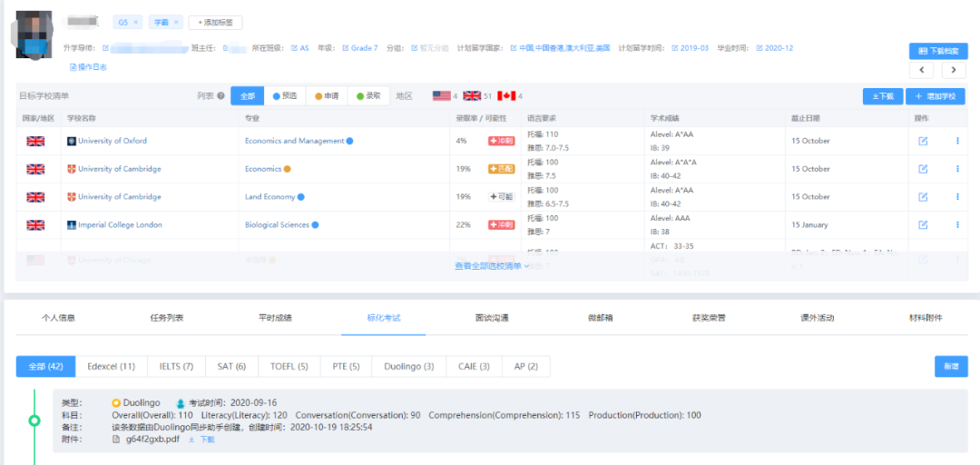Image resolution: width=980 pixels, height=465 pixels.
Task: Click the 可能 badge in Land Economy row
Action: (501, 196)
